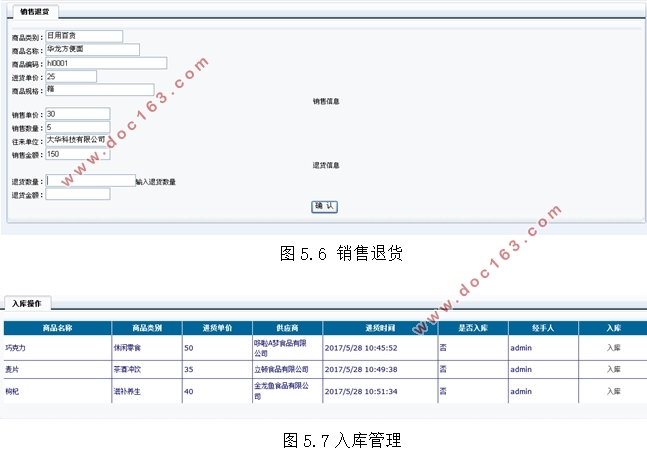Click timestamp 2017/5/28 10:51:34
Screen dimensions: 647x464
[x=361, y=391]
